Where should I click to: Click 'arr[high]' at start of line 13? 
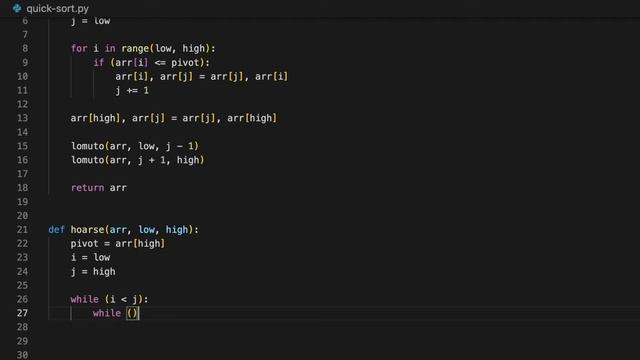point(96,118)
